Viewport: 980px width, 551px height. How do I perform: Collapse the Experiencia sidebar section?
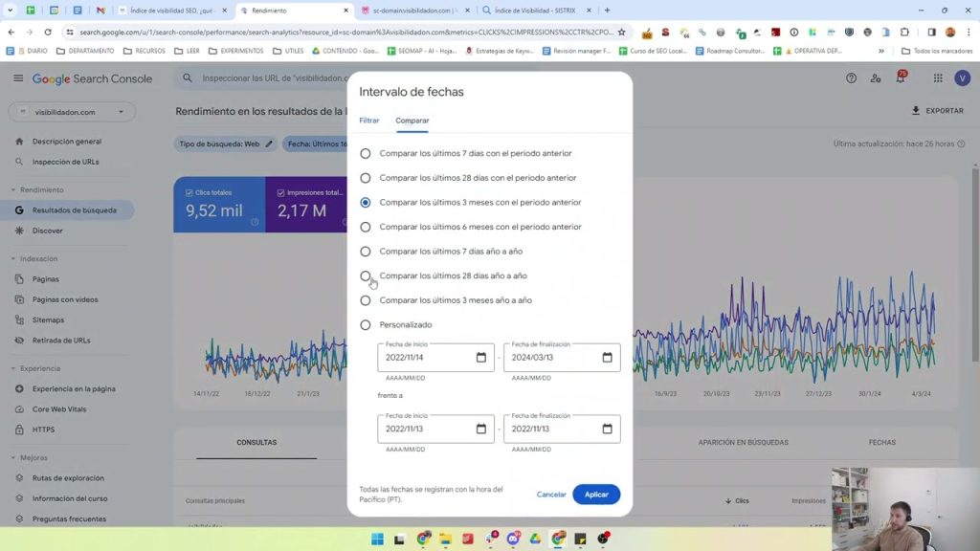tap(13, 368)
